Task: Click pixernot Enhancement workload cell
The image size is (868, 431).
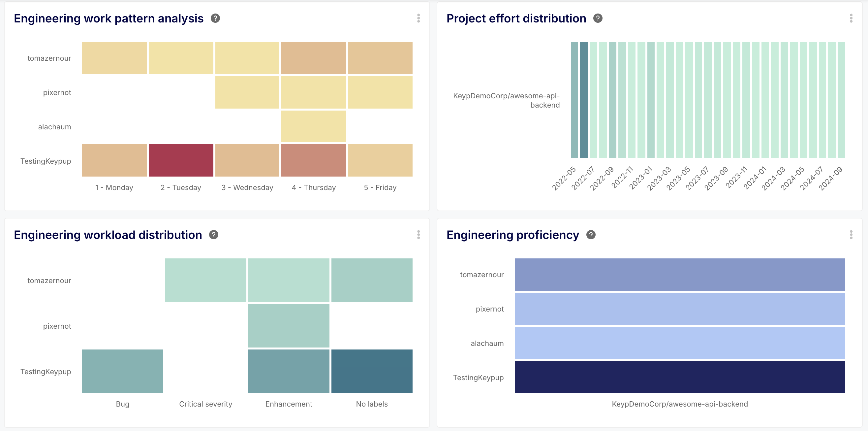Action: (x=289, y=325)
